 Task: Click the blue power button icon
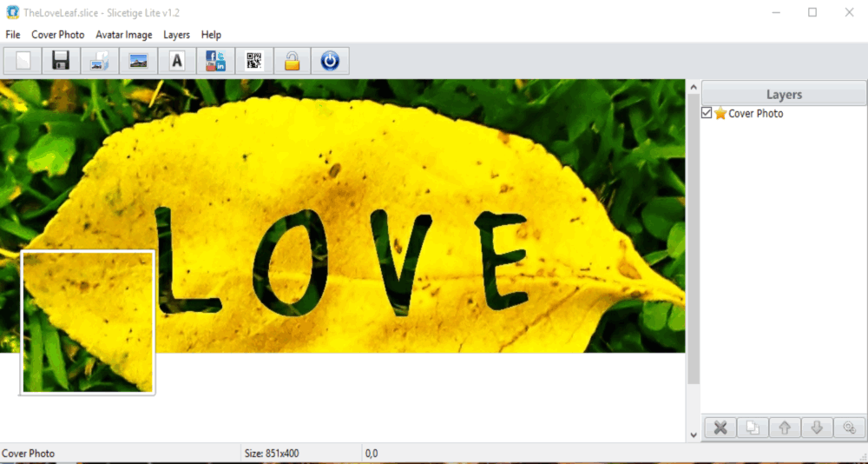[330, 61]
